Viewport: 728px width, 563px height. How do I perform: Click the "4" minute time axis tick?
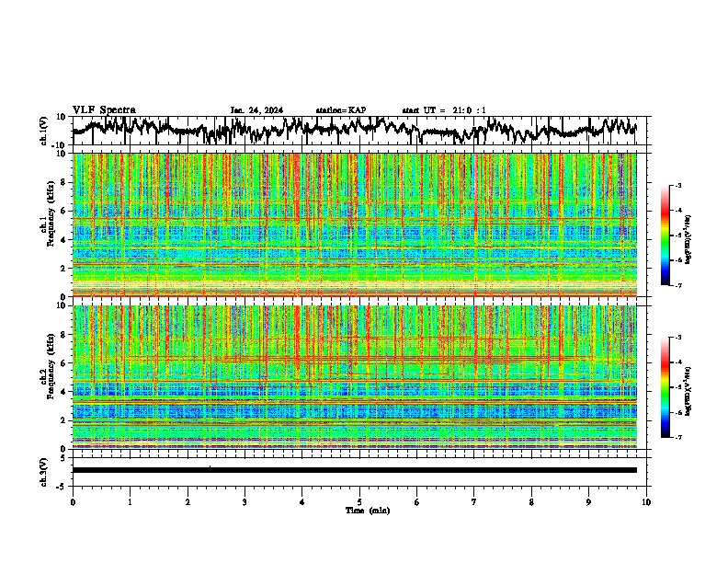[302, 502]
